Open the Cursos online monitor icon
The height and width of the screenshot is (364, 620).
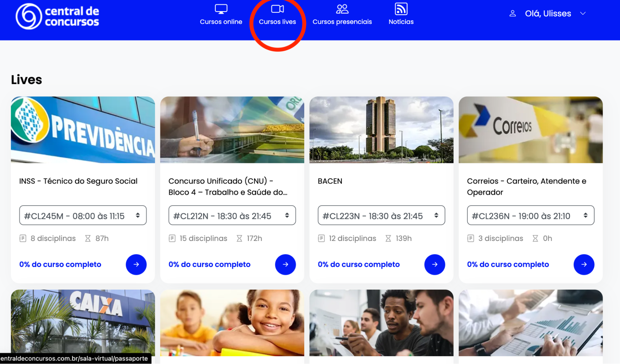point(221,9)
